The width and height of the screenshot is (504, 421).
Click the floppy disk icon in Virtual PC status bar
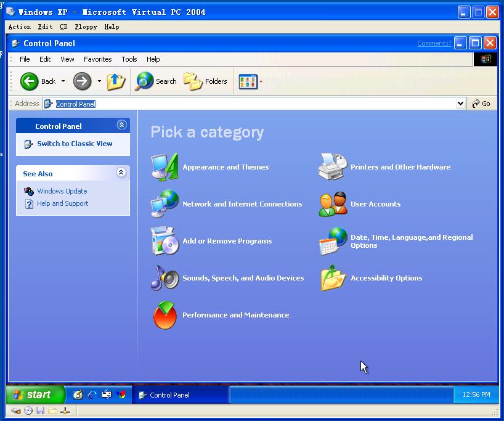40,411
